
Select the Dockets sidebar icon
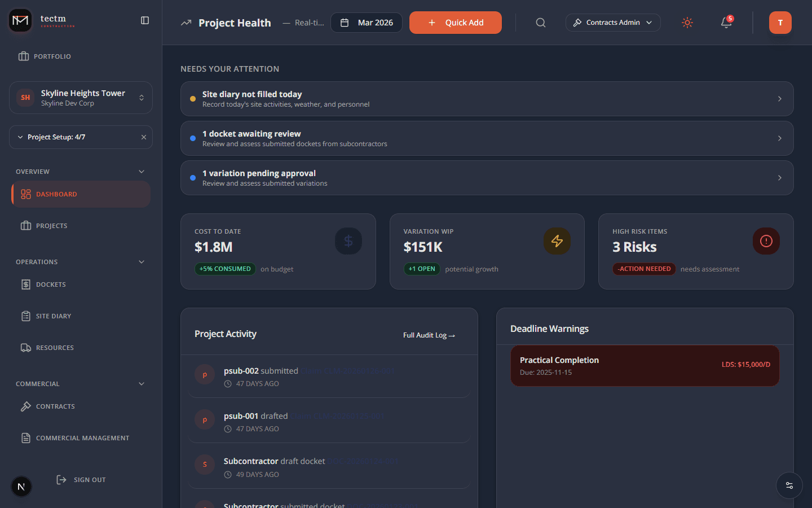tap(25, 284)
